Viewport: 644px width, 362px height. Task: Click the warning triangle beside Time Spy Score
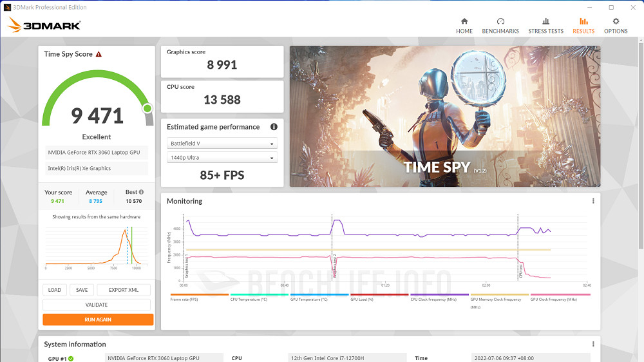click(x=99, y=55)
